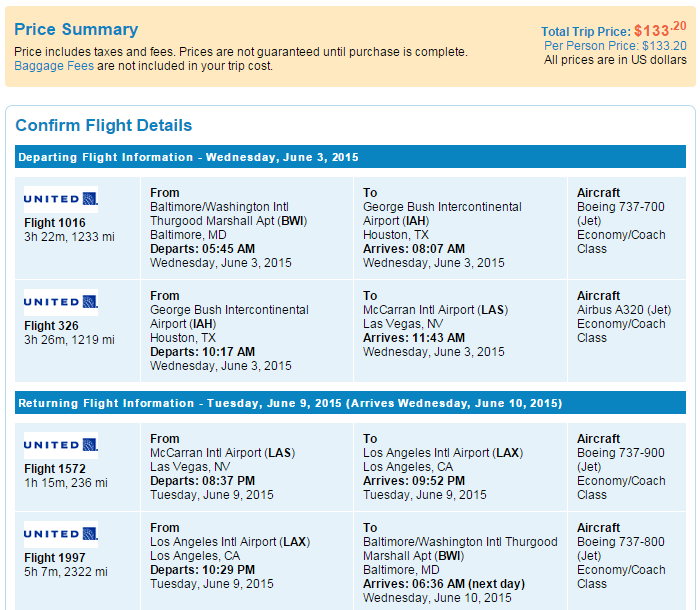Click the United logo for Flight 1572
The image size is (700, 610).
coord(61,445)
